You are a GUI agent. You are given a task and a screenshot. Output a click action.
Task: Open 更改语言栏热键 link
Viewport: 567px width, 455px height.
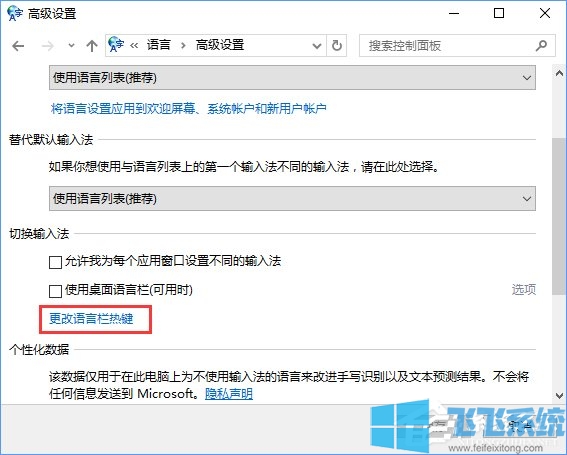coord(91,319)
